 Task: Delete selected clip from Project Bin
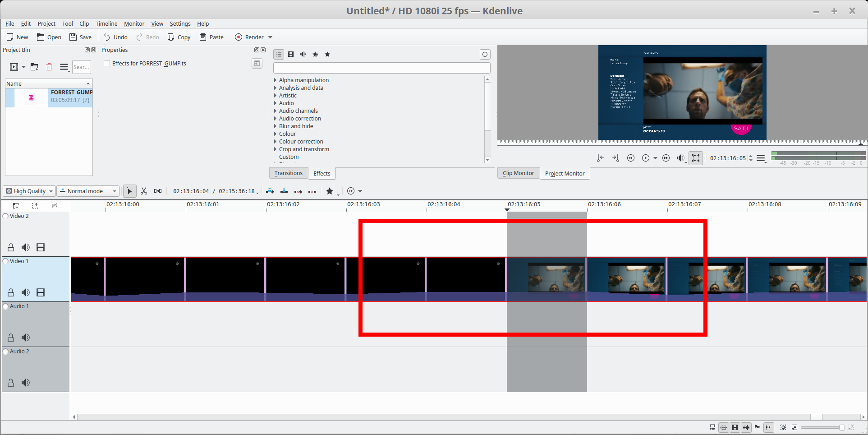49,67
